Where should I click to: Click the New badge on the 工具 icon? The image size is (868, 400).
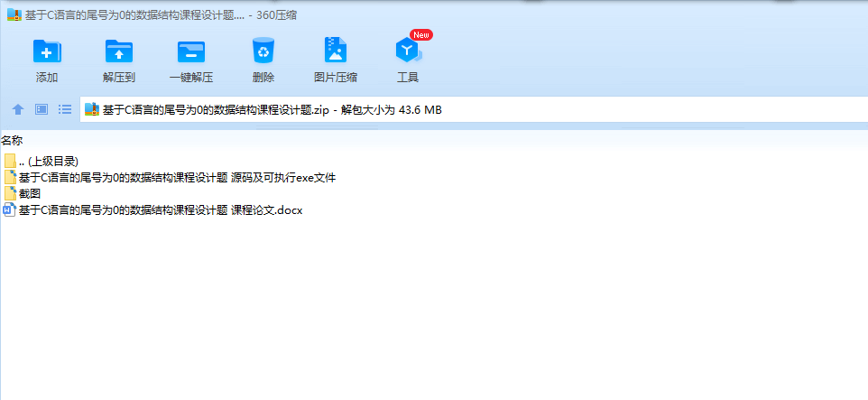421,35
